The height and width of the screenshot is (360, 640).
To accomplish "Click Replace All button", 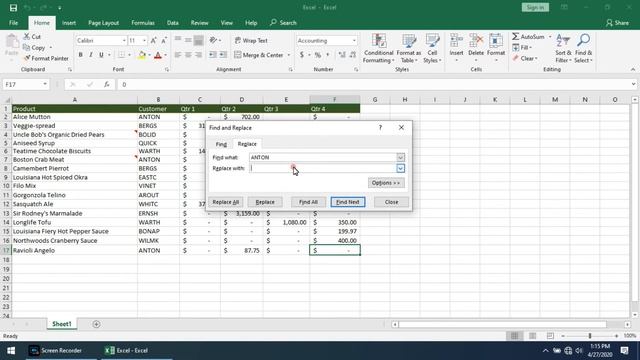I will [226, 202].
